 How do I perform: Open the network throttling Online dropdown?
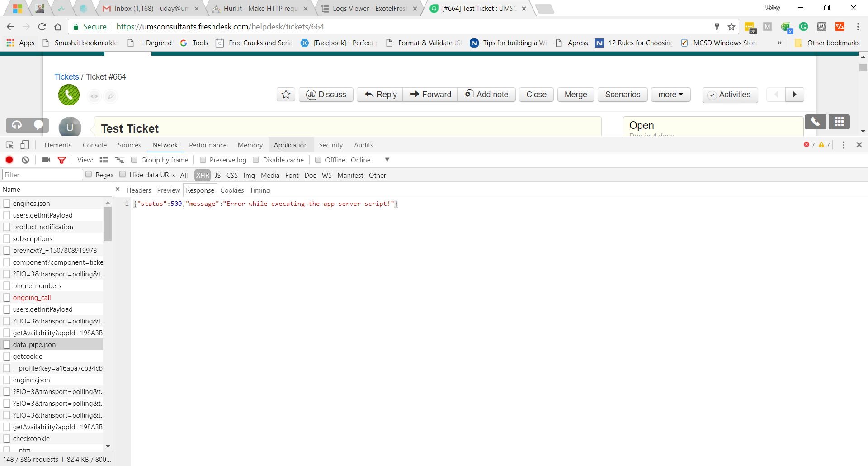click(x=370, y=160)
